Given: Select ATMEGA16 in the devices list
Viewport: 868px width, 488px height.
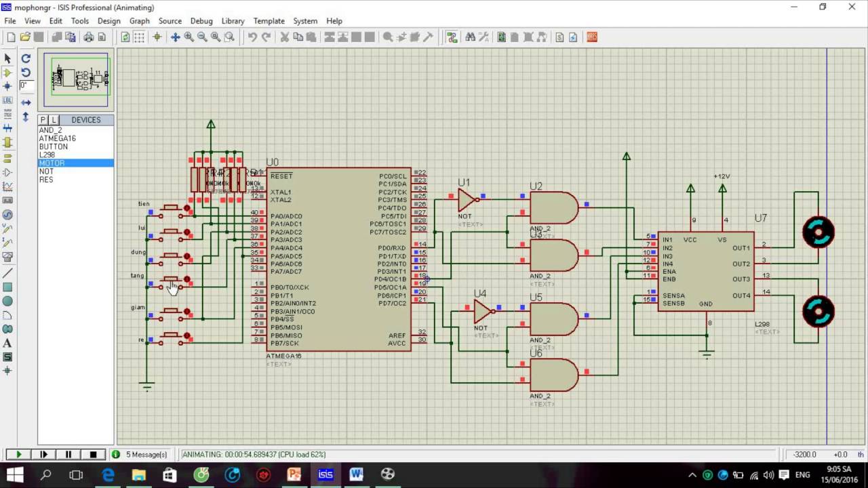Looking at the screenshot, I should tap(57, 138).
